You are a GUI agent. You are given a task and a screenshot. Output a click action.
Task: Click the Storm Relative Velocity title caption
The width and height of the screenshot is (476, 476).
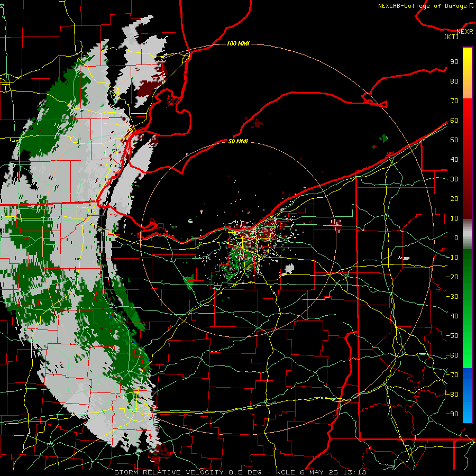(240, 472)
